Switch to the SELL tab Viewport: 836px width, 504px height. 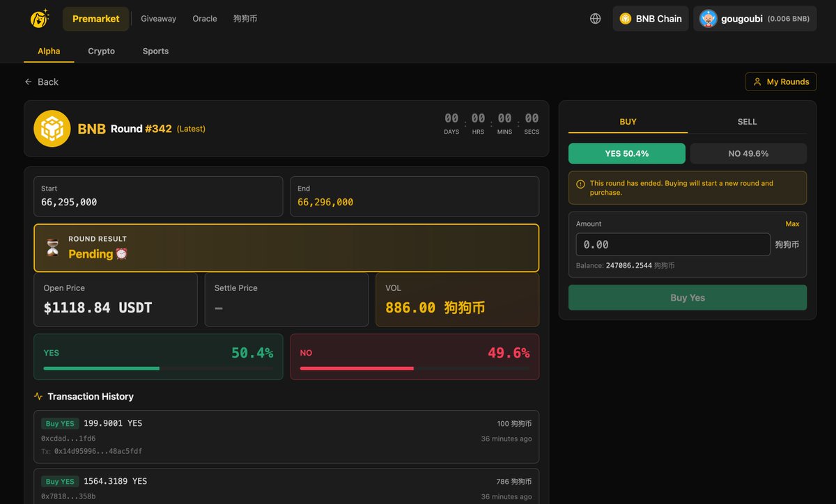(x=748, y=122)
